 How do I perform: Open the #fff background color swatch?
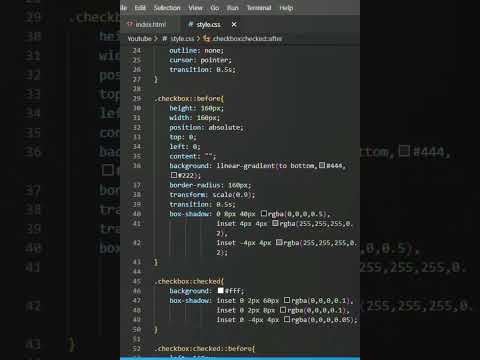221,290
